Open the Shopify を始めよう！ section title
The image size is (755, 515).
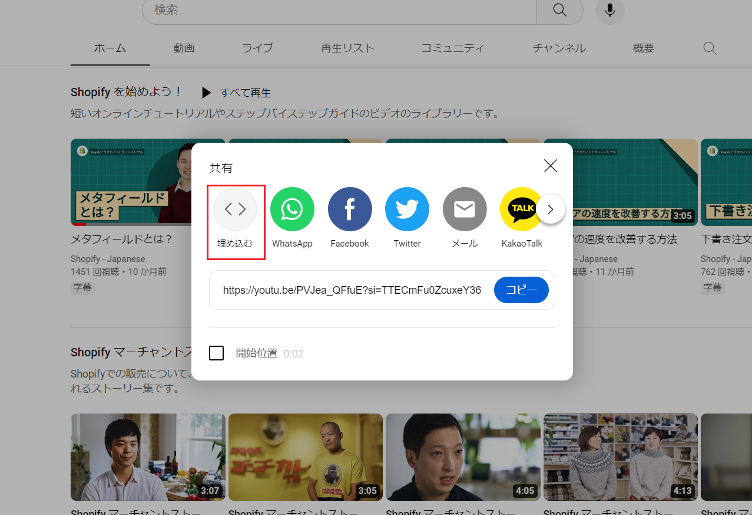coord(126,91)
